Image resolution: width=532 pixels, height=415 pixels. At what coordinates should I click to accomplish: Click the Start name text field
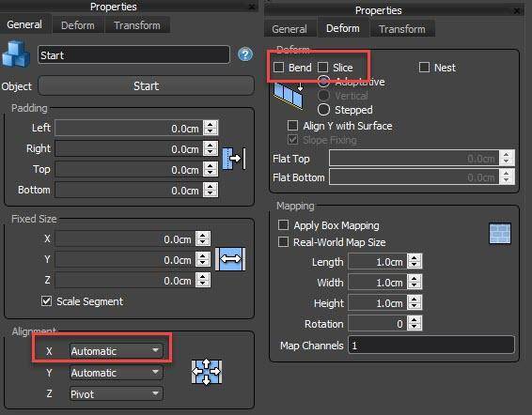[133, 54]
